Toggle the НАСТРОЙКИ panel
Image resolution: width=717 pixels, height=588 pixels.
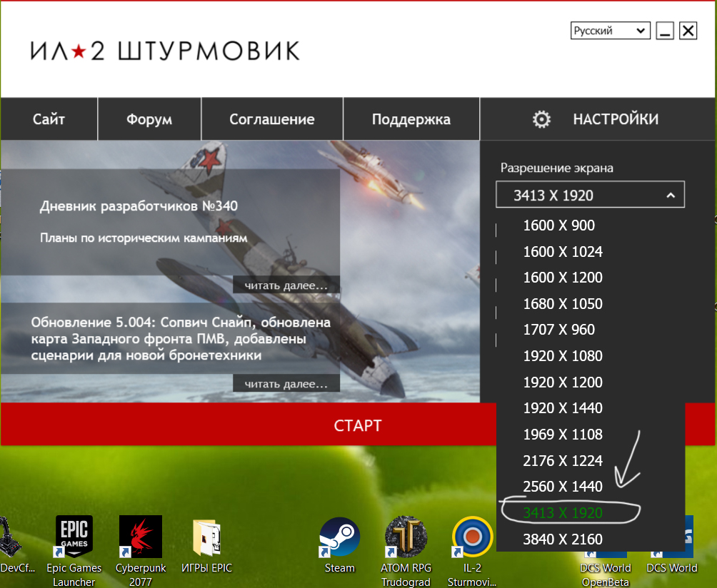pos(598,119)
